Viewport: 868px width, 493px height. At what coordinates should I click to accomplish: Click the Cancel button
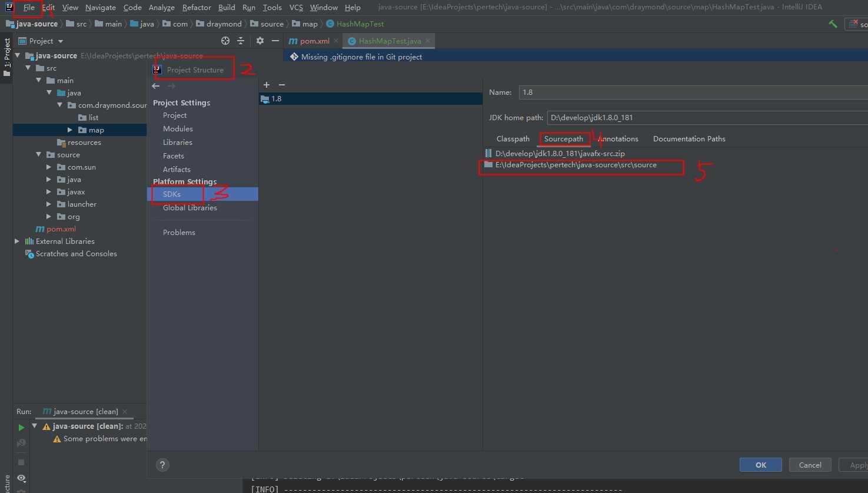810,465
